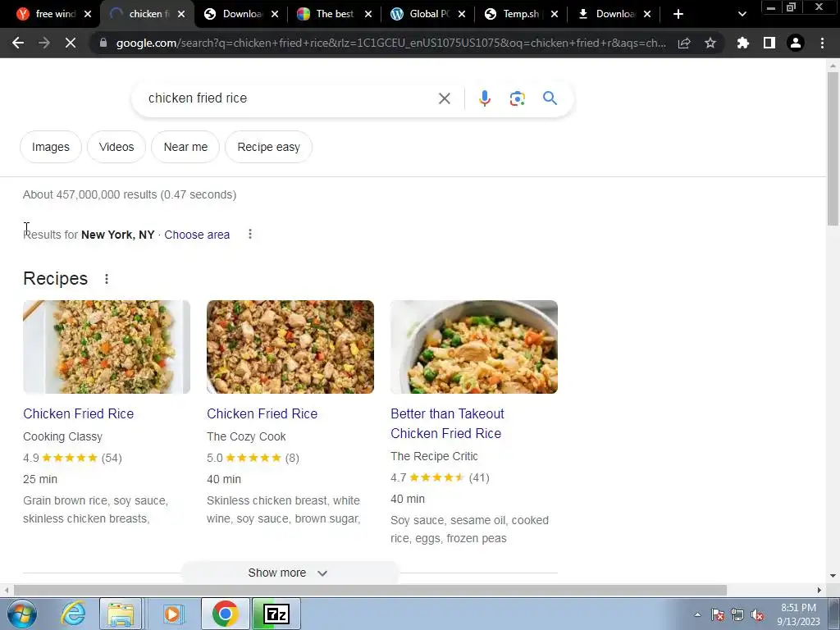This screenshot has height=630, width=840.
Task: Toggle Chrome side panel
Action: point(769,43)
